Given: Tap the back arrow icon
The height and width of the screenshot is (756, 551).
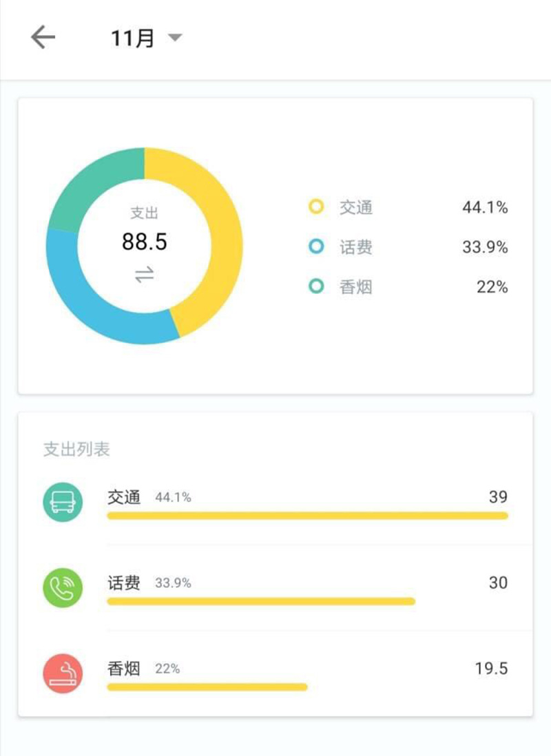Looking at the screenshot, I should point(43,38).
